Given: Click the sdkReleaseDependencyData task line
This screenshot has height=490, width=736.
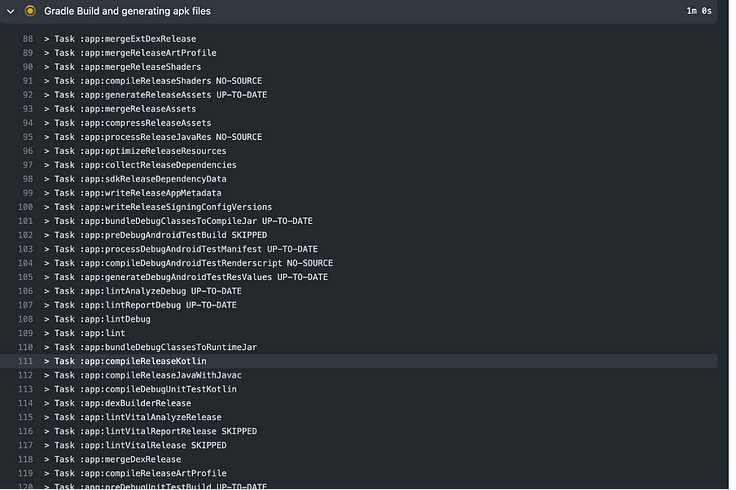Looking at the screenshot, I should pos(135,179).
